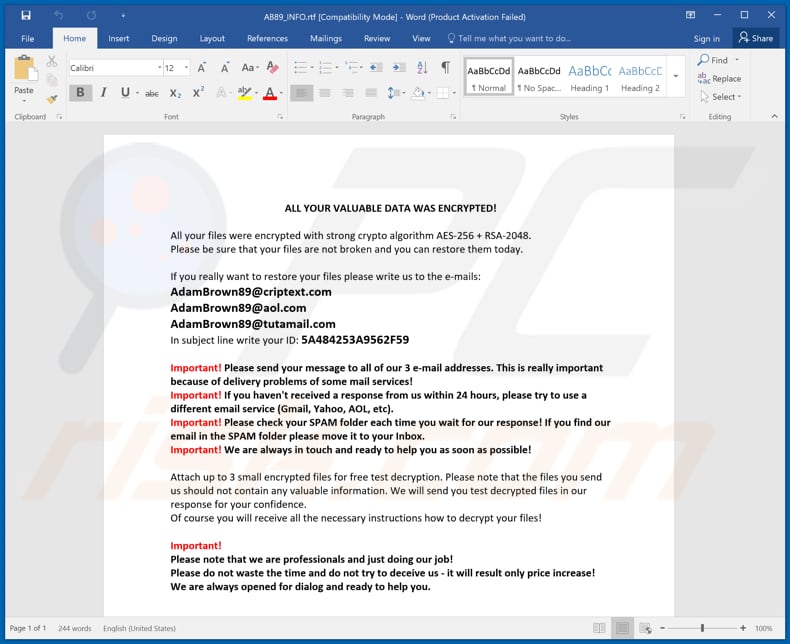This screenshot has width=790, height=644.
Task: Collapse the ribbon with the arrow
Action: [x=774, y=116]
